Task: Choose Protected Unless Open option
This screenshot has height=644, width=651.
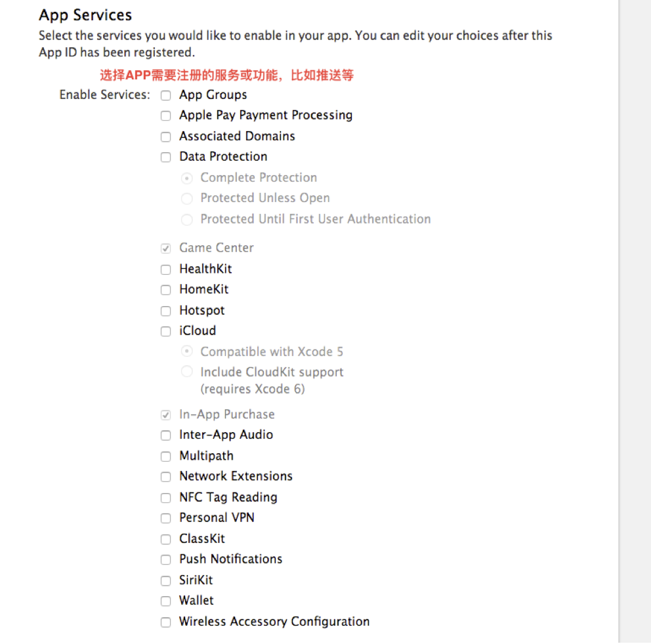Action: click(x=187, y=199)
